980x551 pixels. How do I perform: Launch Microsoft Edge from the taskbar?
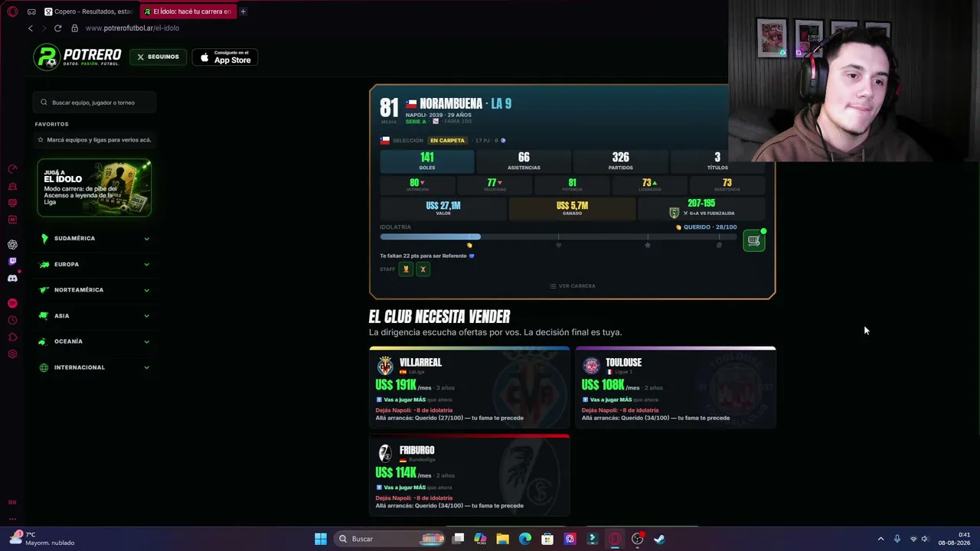click(525, 539)
